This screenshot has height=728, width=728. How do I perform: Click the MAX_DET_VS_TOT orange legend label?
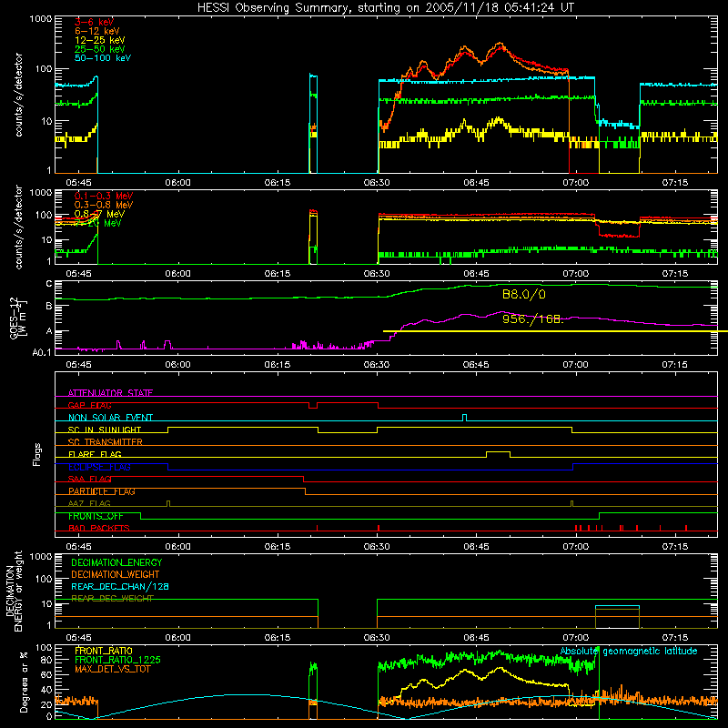pyautogui.click(x=112, y=669)
